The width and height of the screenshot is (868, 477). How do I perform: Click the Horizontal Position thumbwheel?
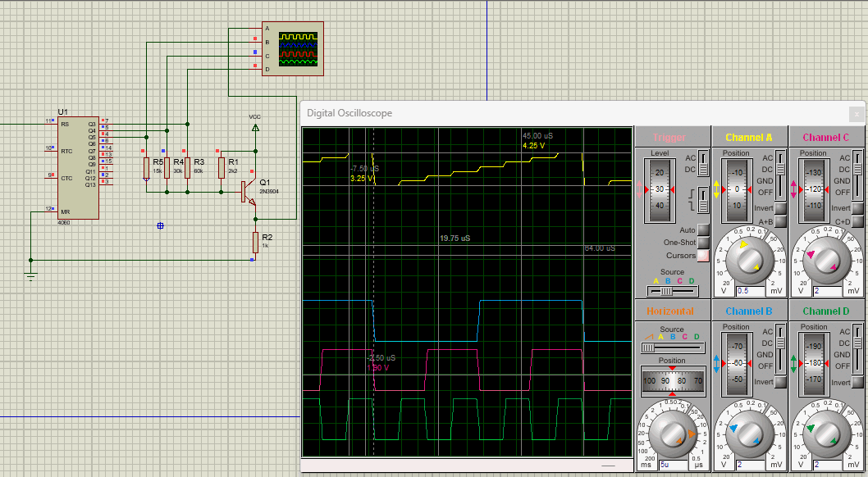[673, 381]
